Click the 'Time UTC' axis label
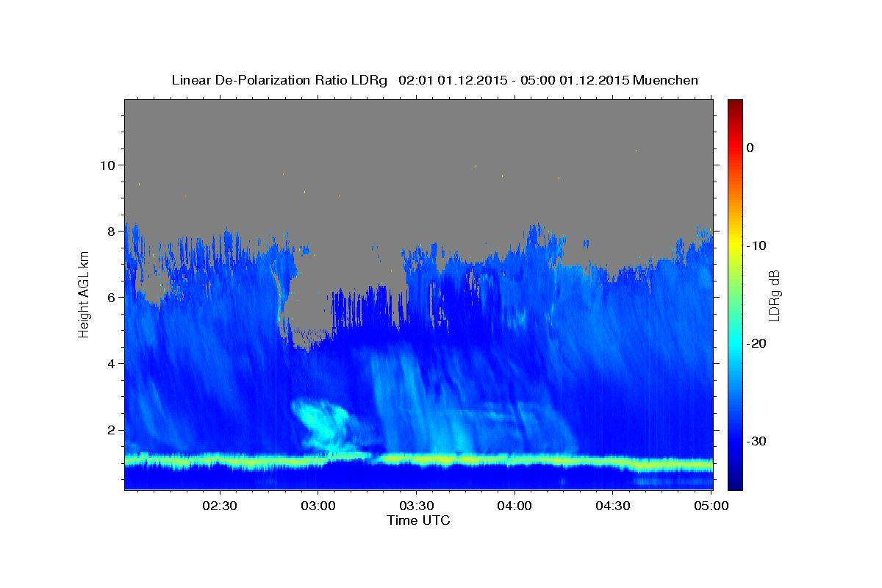 (x=418, y=520)
